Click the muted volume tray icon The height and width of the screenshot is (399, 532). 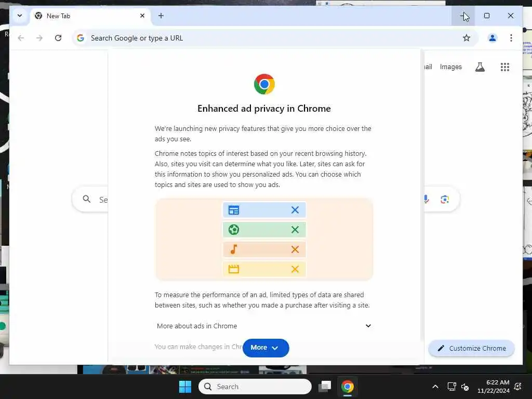[465, 387]
